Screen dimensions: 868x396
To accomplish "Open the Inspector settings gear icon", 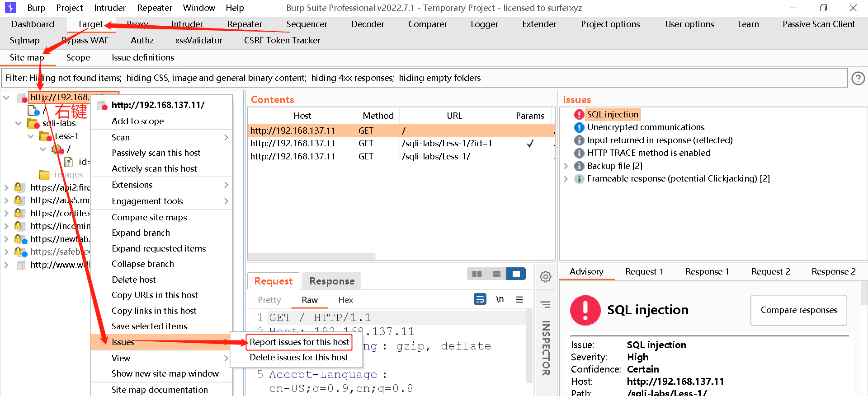I will [x=546, y=277].
